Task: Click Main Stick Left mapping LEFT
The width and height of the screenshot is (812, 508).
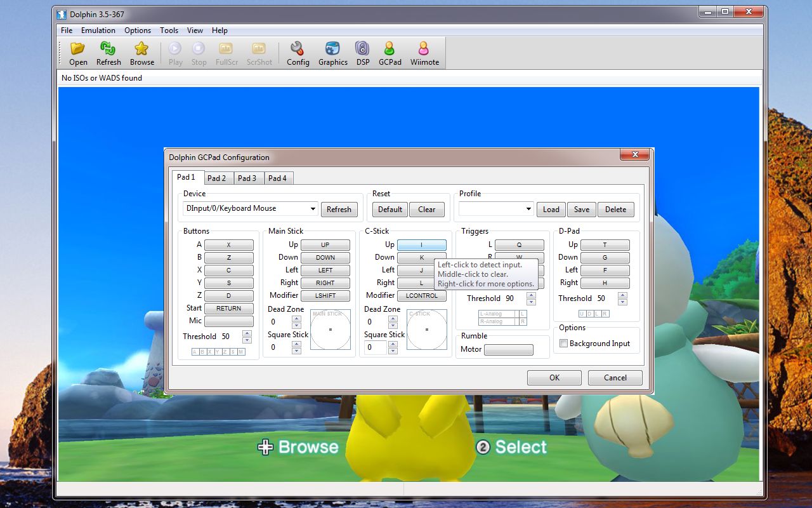Action: point(325,271)
